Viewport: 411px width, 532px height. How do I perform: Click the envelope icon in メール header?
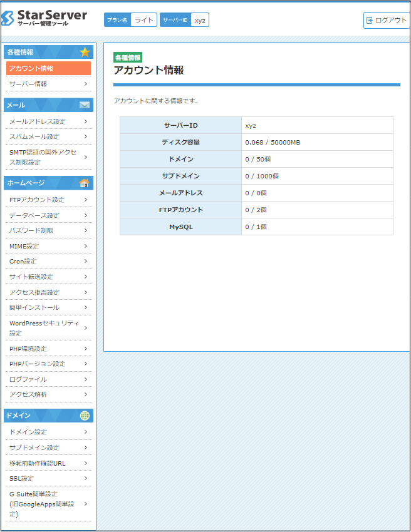pyautogui.click(x=85, y=105)
